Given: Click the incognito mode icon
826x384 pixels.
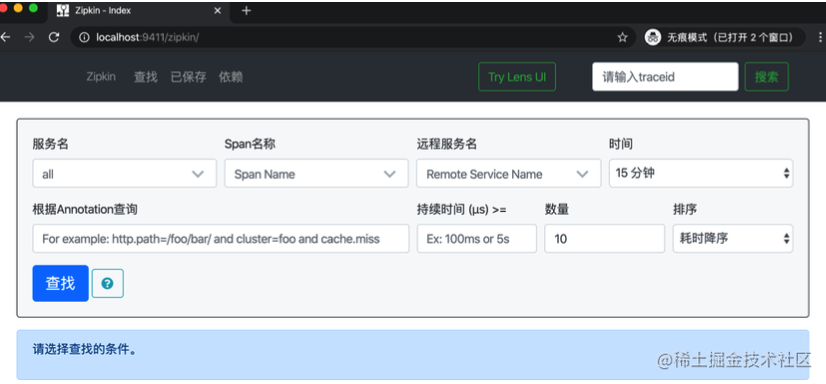Looking at the screenshot, I should pos(653,37).
